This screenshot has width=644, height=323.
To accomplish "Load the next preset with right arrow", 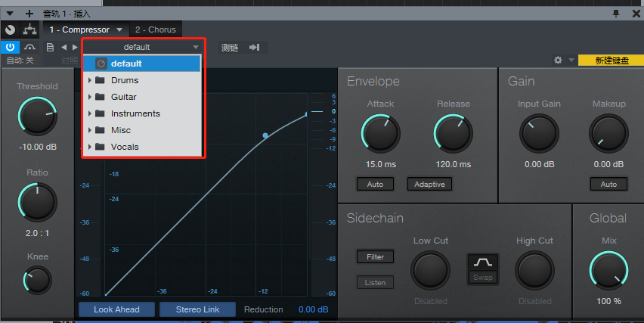I will coord(75,48).
